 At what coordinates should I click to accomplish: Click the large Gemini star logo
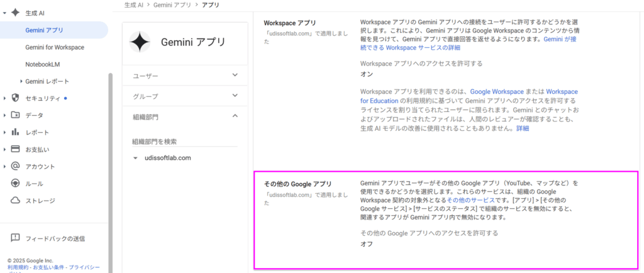140,42
